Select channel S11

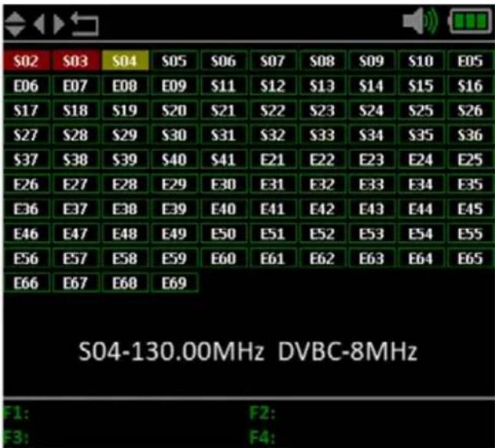click(x=223, y=85)
